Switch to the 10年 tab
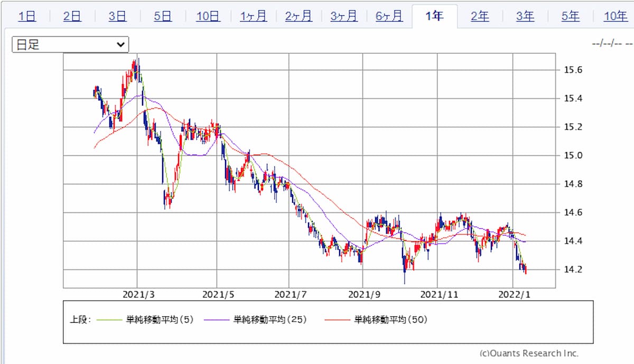 pos(616,16)
